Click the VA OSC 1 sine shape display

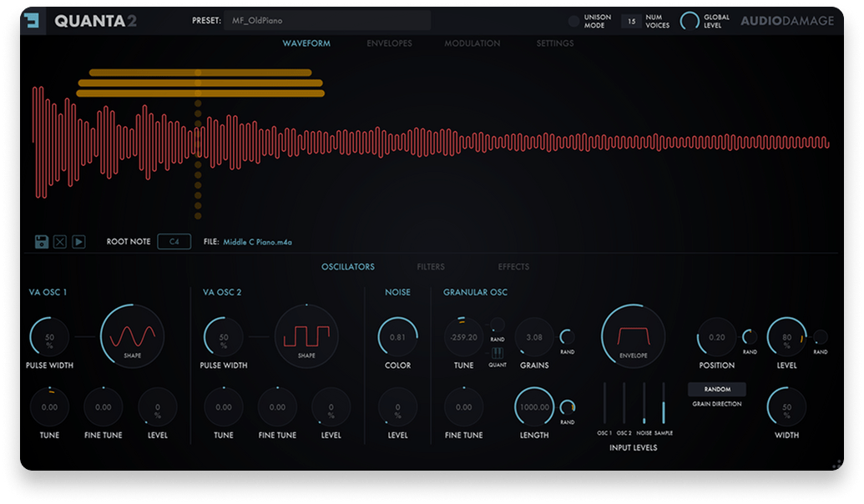click(133, 336)
